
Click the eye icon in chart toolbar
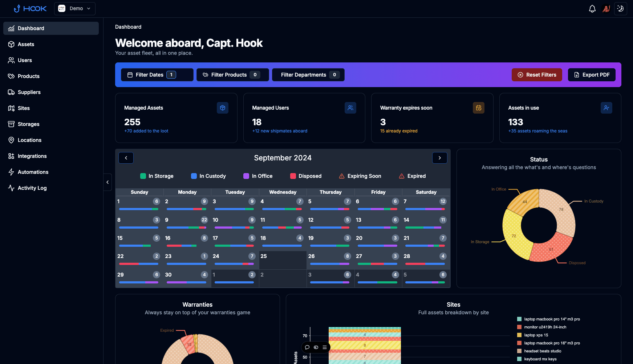316,347
